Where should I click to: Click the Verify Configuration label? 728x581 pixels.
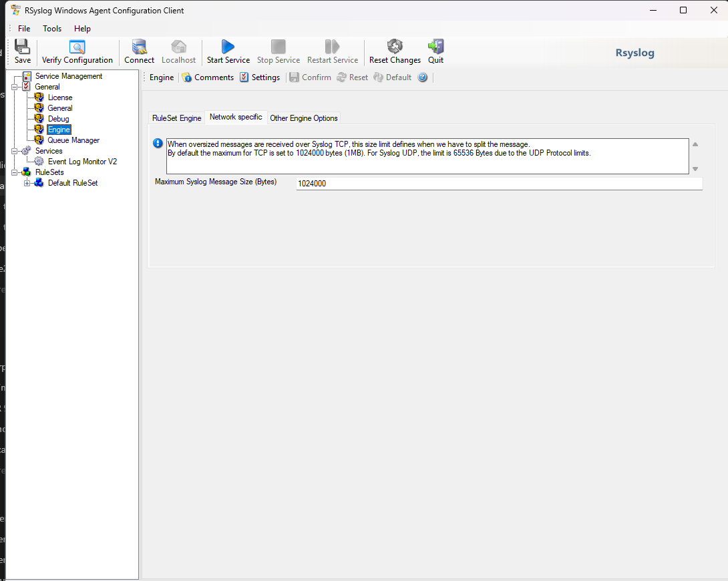point(77,60)
